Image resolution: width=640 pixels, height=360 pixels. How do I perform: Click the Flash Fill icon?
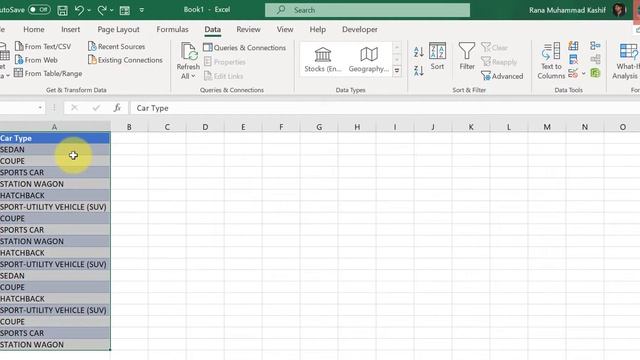pos(573,46)
